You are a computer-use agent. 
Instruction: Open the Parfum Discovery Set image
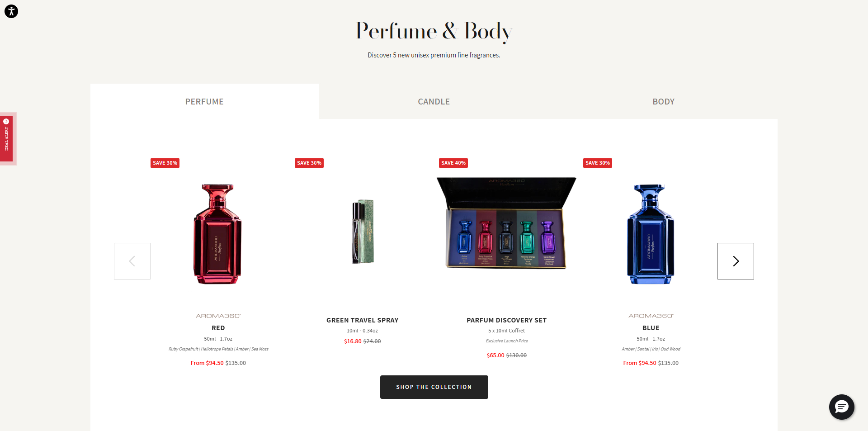coord(506,223)
